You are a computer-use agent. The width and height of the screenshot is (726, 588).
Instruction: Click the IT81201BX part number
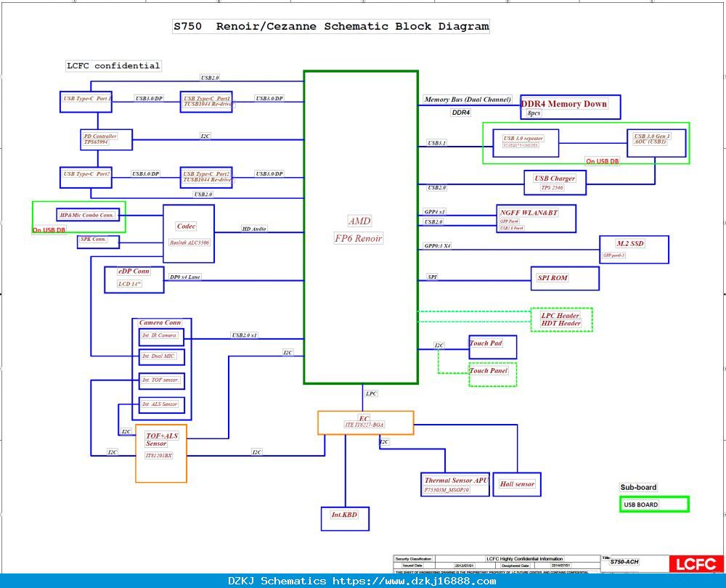pyautogui.click(x=159, y=456)
